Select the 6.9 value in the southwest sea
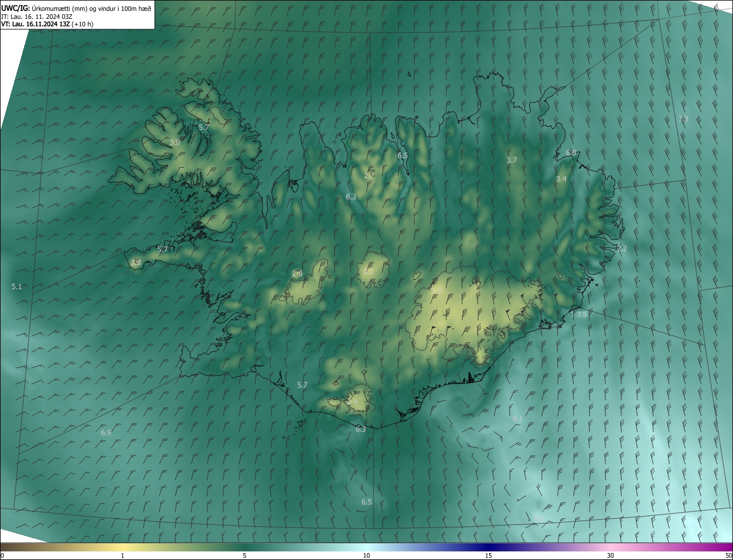This screenshot has height=560, width=733. (x=106, y=433)
